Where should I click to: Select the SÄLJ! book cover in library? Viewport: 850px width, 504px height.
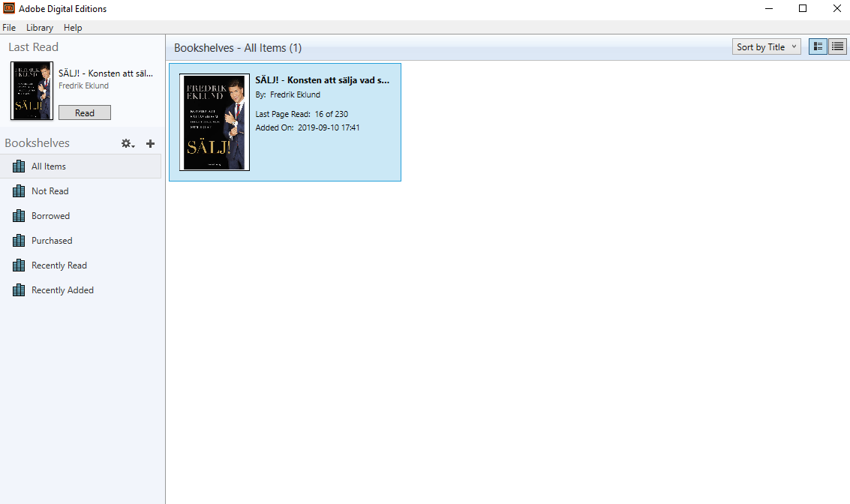coord(215,122)
